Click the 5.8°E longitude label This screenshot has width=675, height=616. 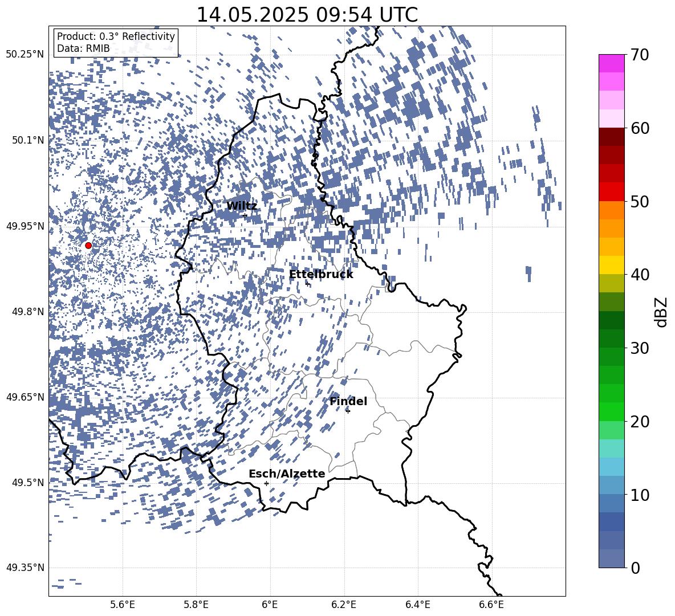coord(196,605)
